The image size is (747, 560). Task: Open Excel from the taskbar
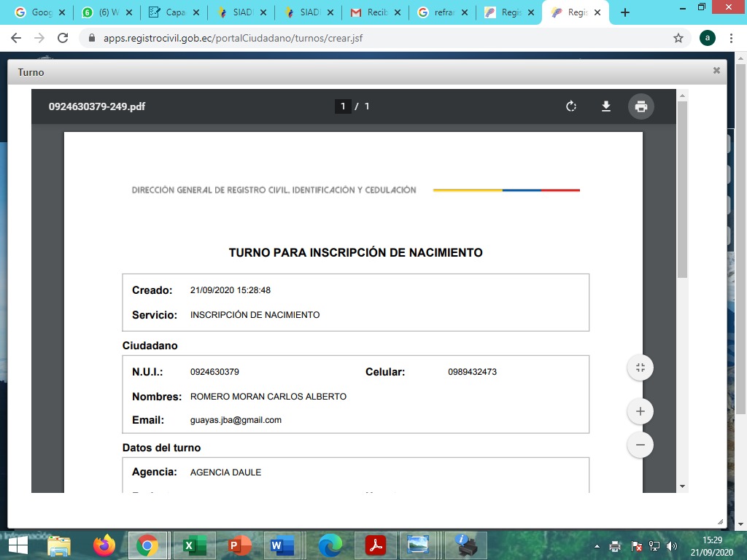click(193, 545)
